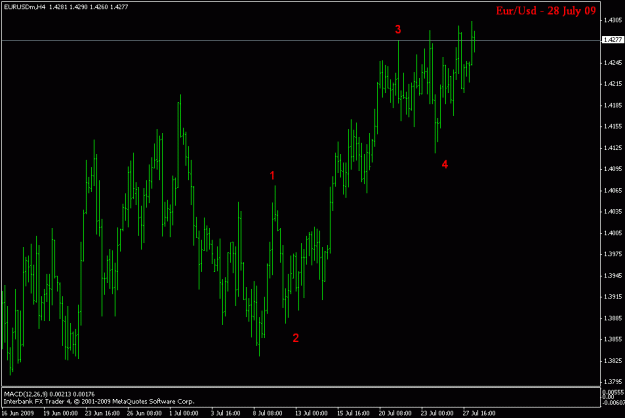
Task: Click the 1 Jul 00:00 time label
Action: point(184,413)
